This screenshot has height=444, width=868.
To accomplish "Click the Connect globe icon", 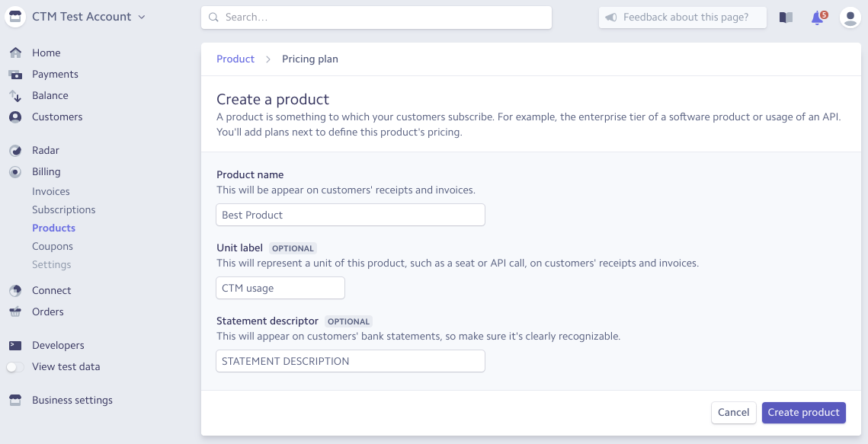I will tap(15, 290).
